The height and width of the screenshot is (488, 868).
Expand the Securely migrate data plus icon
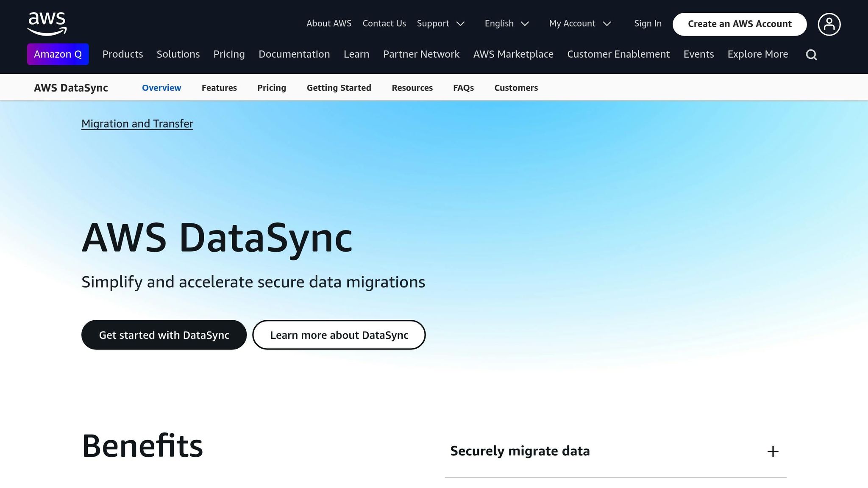(x=773, y=451)
